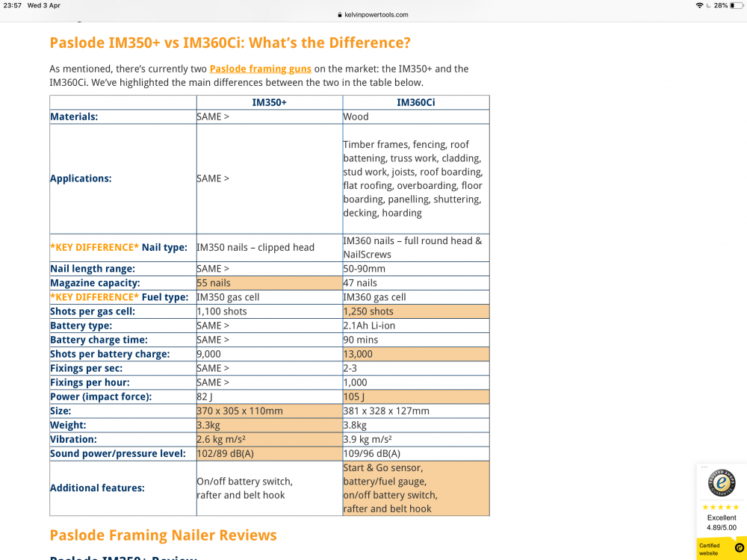The height and width of the screenshot is (560, 747).
Task: Select KEY DIFFERENCE Fuel type: label
Action: (119, 297)
